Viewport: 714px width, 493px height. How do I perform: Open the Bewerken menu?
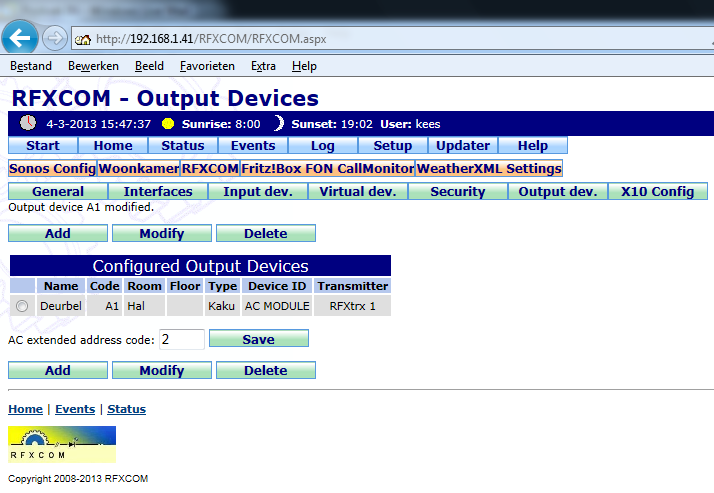(93, 66)
